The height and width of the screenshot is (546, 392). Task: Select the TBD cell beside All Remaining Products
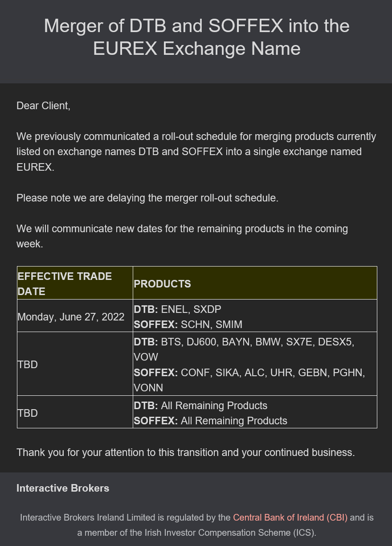pyautogui.click(x=28, y=413)
